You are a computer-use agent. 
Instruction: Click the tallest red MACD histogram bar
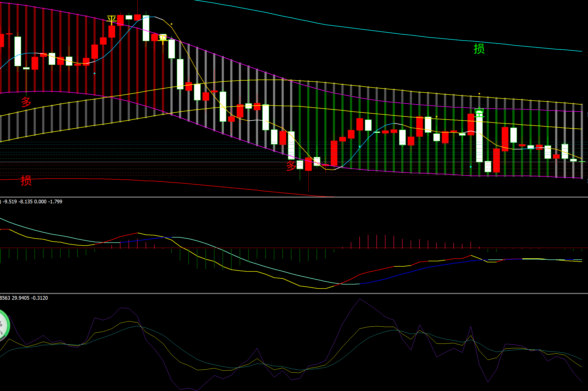(377, 242)
